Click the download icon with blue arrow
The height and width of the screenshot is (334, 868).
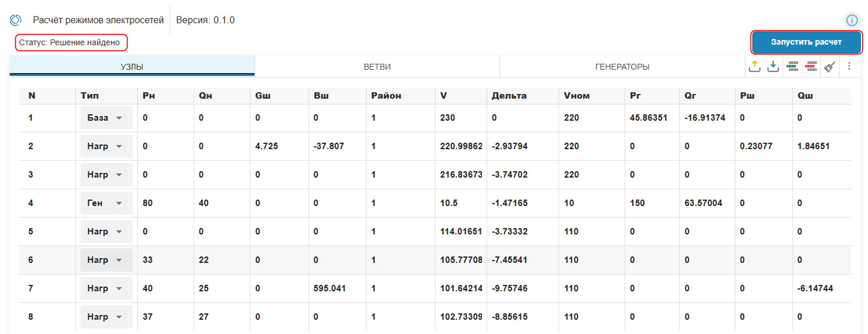(x=773, y=67)
